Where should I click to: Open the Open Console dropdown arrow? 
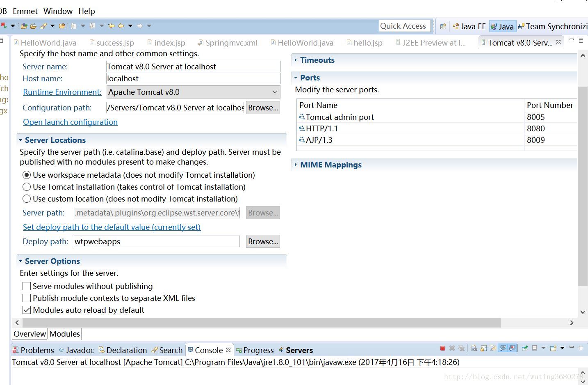[x=562, y=348]
